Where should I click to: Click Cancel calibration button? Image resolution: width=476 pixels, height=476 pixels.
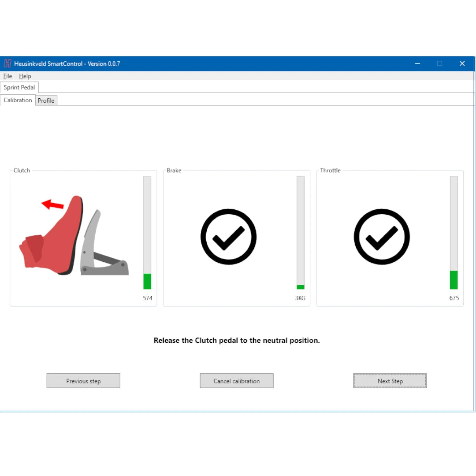click(x=237, y=381)
